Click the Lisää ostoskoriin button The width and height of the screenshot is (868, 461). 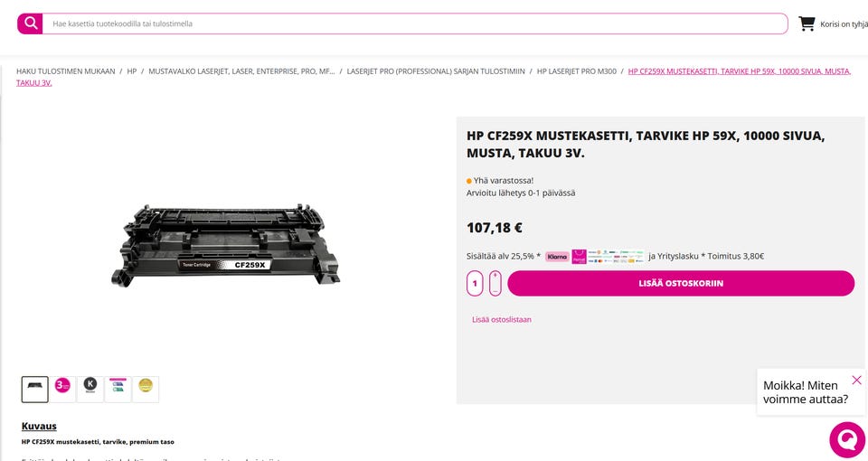(x=681, y=283)
